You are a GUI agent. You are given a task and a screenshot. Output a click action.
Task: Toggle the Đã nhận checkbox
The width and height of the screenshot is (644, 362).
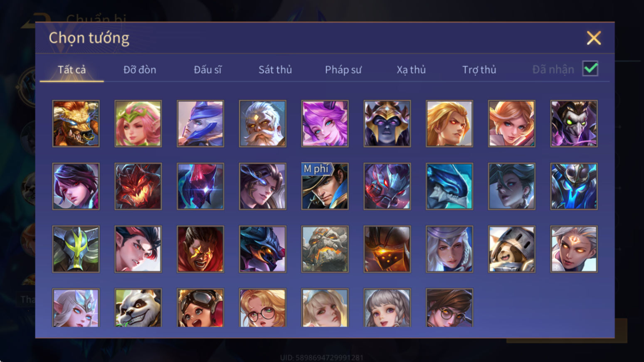click(590, 69)
